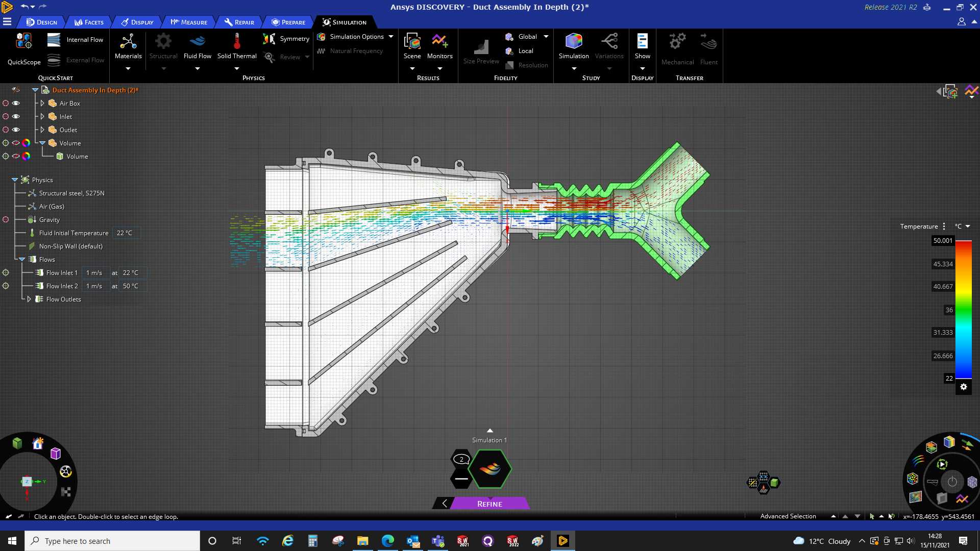Expand the Outlet tree node

42,130
